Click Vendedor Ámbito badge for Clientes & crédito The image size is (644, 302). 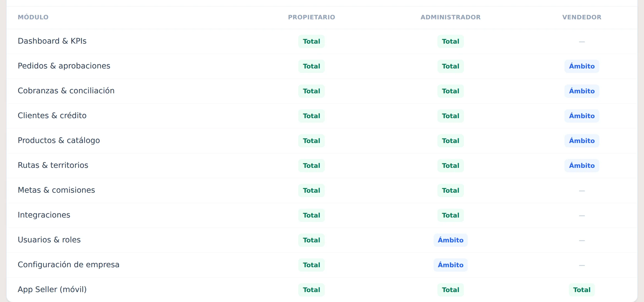click(x=582, y=116)
